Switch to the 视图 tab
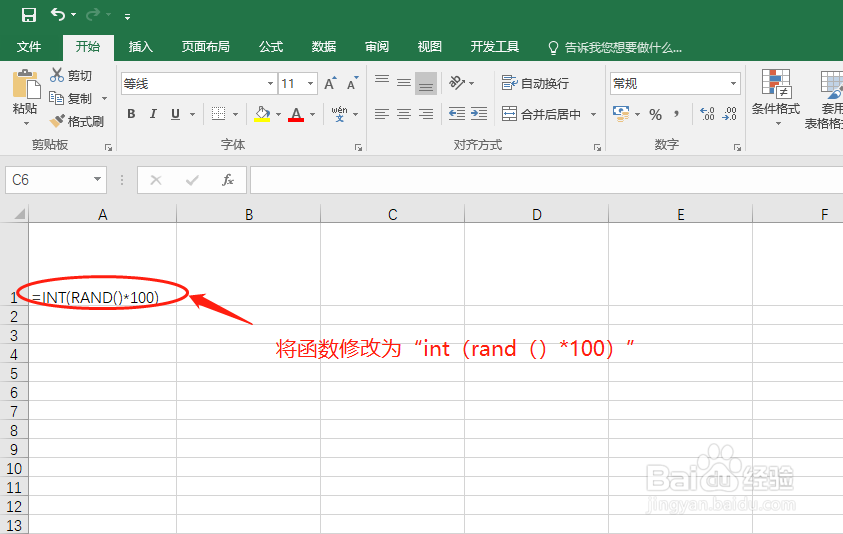This screenshot has height=534, width=843. 430,47
